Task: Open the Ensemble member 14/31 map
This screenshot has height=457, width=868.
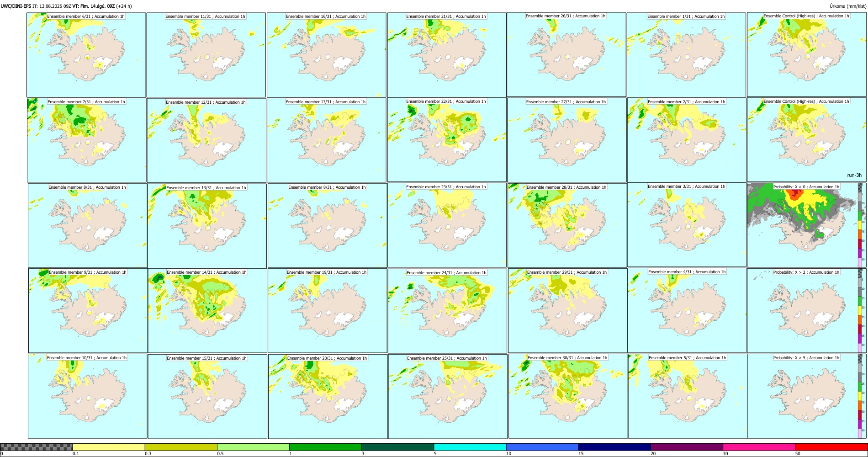Action: tap(207, 311)
